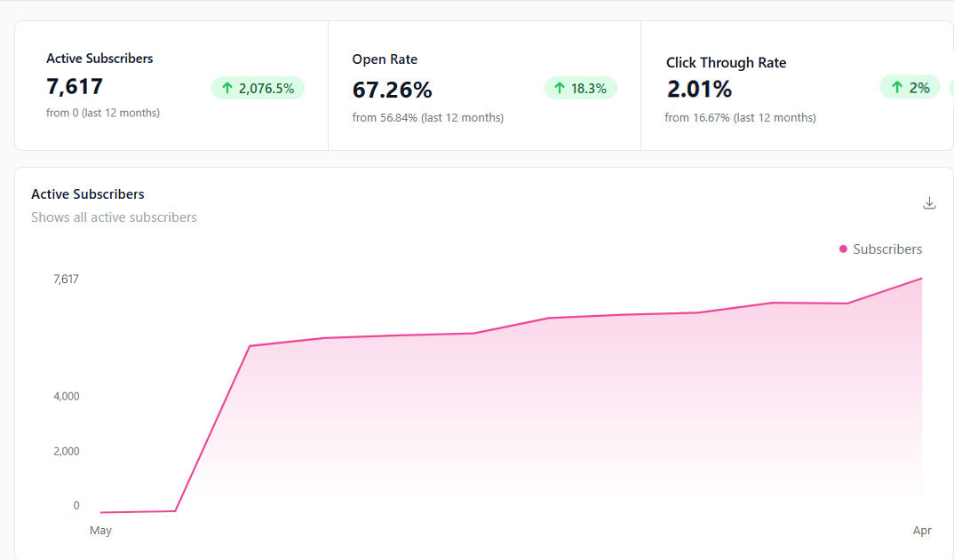
Task: Click the up arrow in the 18.3% badge
Action: (560, 88)
